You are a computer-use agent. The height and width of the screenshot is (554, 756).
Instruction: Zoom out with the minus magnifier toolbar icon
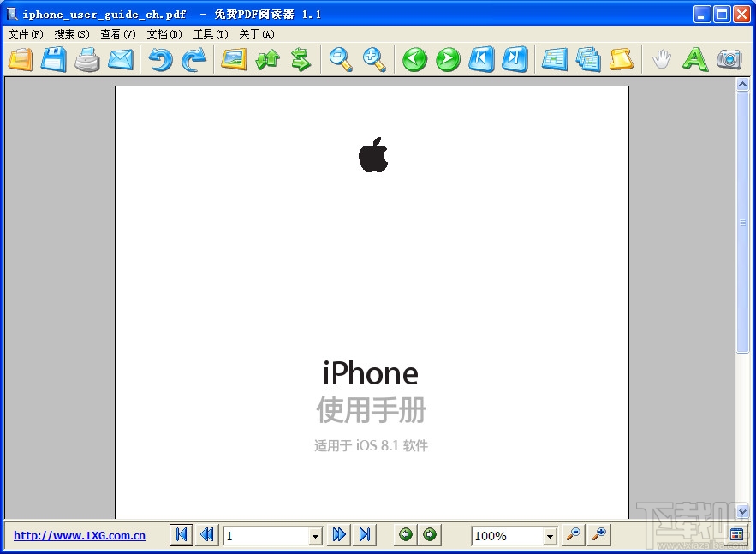click(x=341, y=60)
